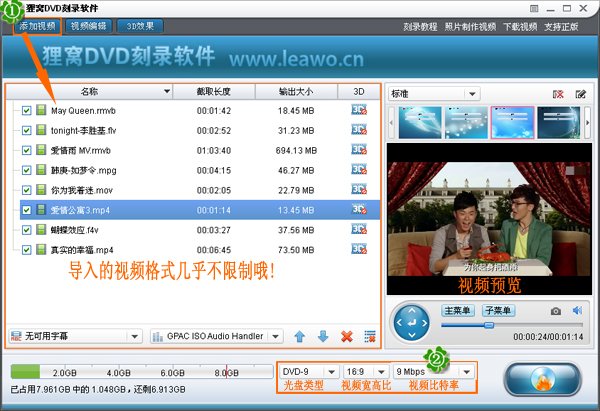The width and height of the screenshot is (600, 411).
Task: Open the 16:9 aspect ratio dropdown
Action: [365, 372]
